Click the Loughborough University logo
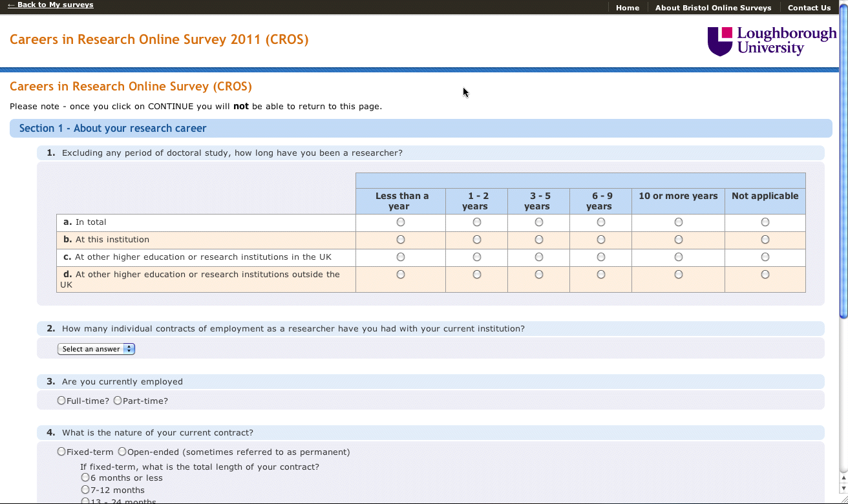 (772, 41)
